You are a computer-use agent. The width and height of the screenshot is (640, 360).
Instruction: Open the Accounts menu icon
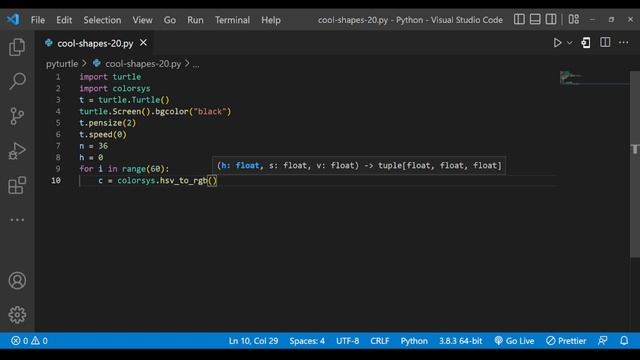click(x=17, y=280)
